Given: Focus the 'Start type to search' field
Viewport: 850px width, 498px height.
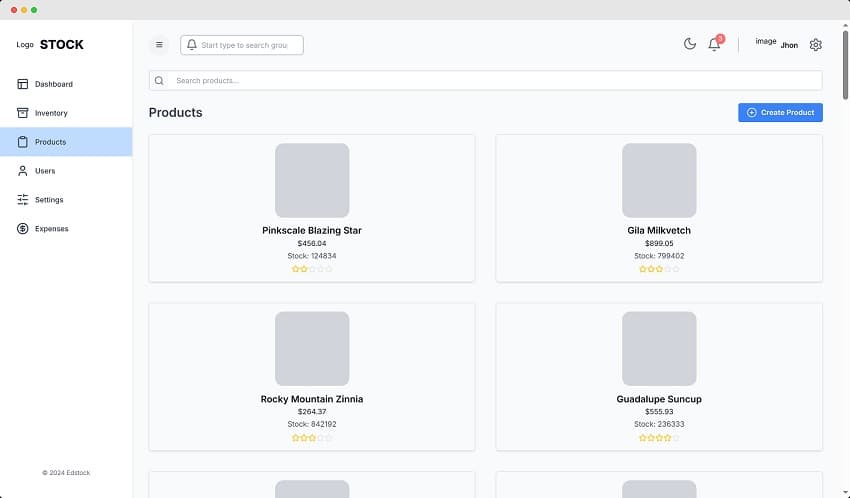Looking at the screenshot, I should point(242,45).
